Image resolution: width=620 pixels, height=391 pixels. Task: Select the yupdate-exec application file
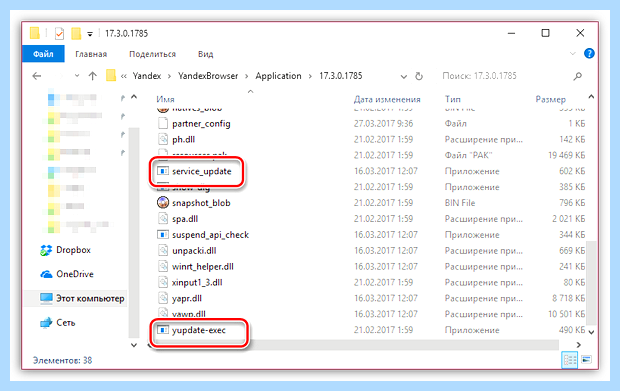[191, 330]
